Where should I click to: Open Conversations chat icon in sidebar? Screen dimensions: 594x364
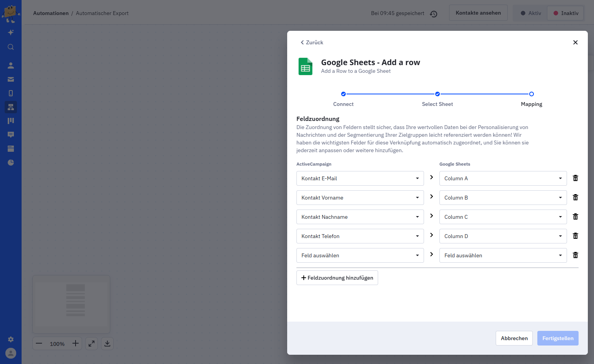click(11, 135)
